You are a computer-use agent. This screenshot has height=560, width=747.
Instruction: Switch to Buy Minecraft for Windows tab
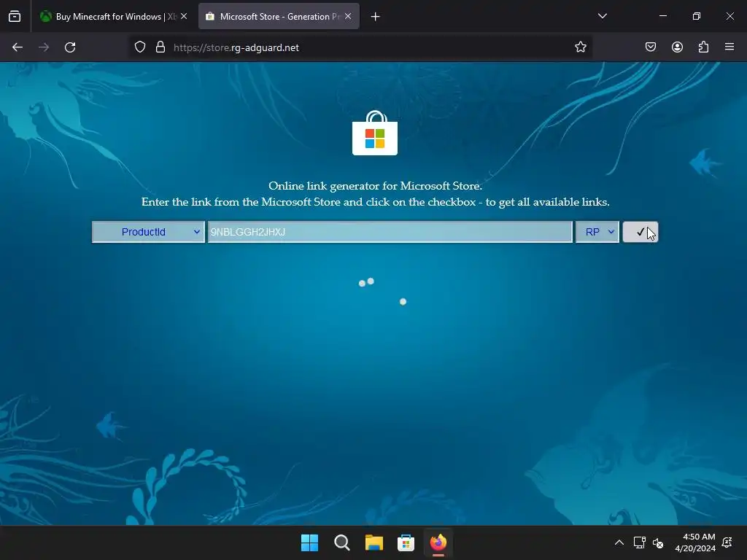(114, 16)
